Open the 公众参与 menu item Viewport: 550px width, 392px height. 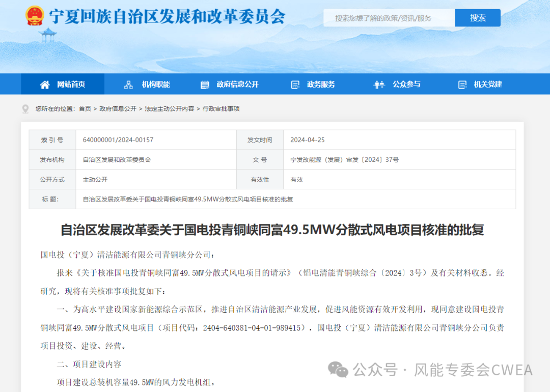click(406, 85)
